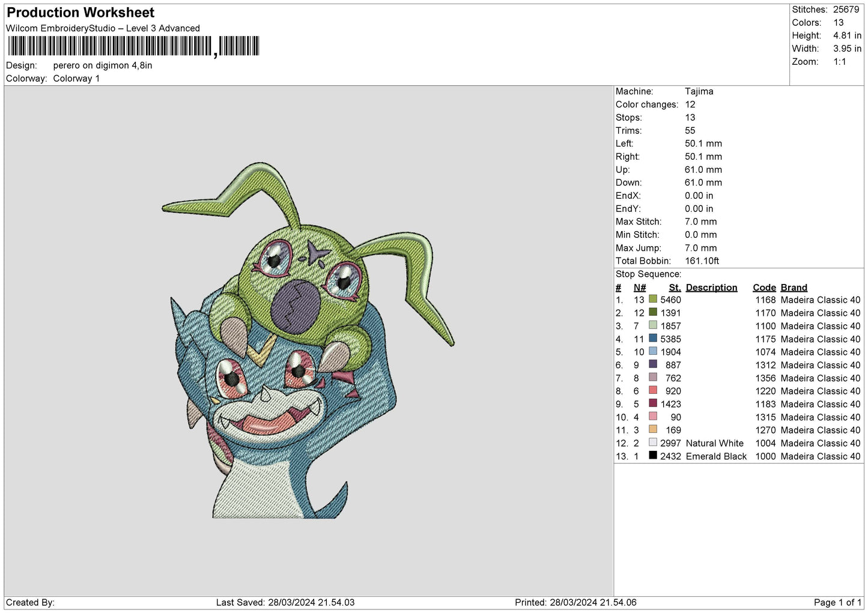
Task: Click the Total Bobbin value '161.10ft'
Action: [702, 261]
